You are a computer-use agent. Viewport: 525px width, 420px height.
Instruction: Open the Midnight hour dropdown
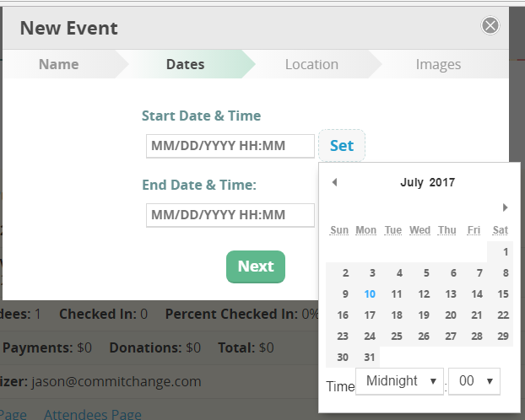click(x=400, y=381)
